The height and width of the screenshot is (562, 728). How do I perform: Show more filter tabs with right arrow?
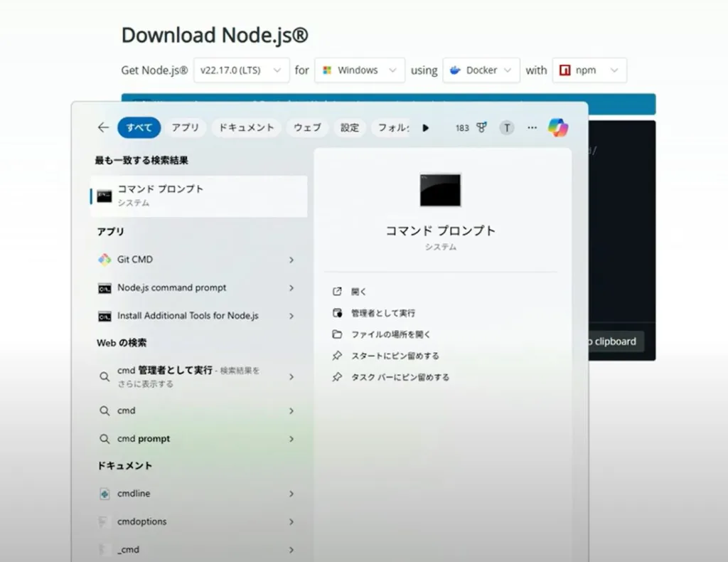pyautogui.click(x=425, y=128)
